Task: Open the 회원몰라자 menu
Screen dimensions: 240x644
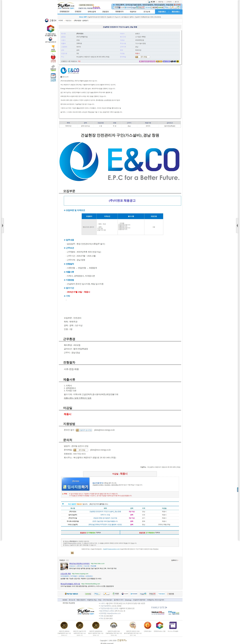Action: 119,12
